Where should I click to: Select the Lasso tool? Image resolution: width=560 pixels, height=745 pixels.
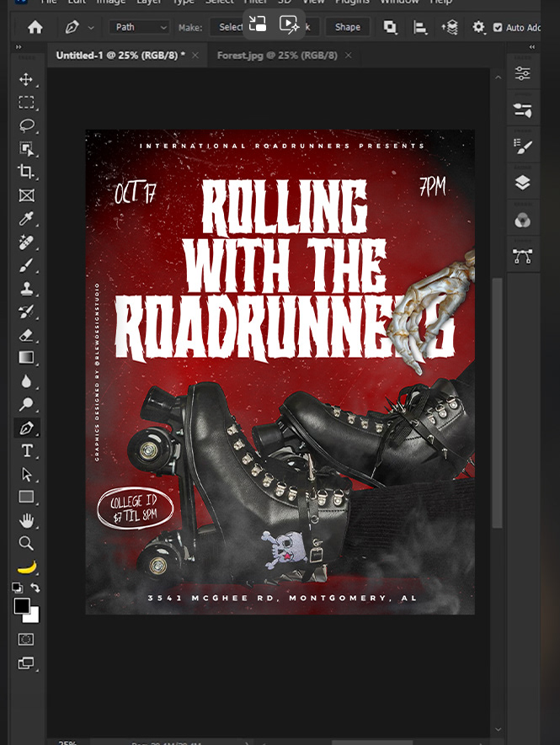(26, 125)
